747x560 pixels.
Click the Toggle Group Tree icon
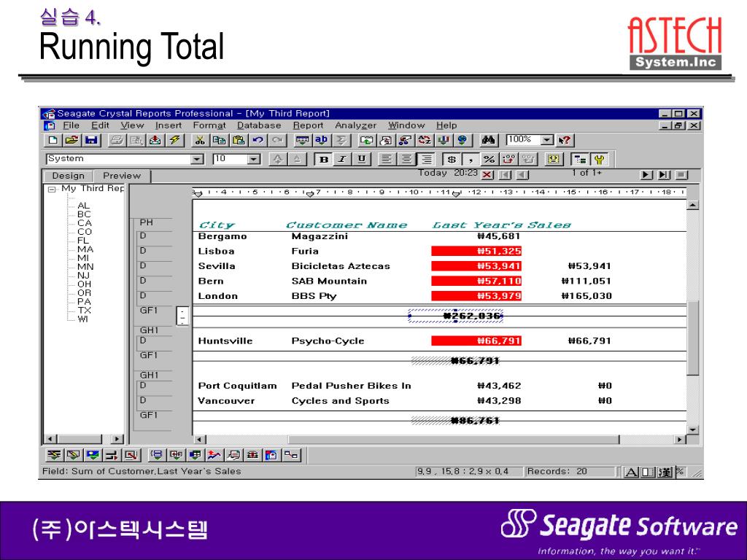[x=580, y=160]
